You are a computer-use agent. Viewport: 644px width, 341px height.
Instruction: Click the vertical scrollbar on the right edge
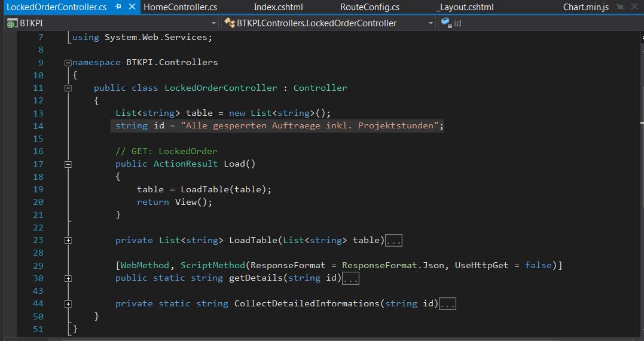coord(642,185)
